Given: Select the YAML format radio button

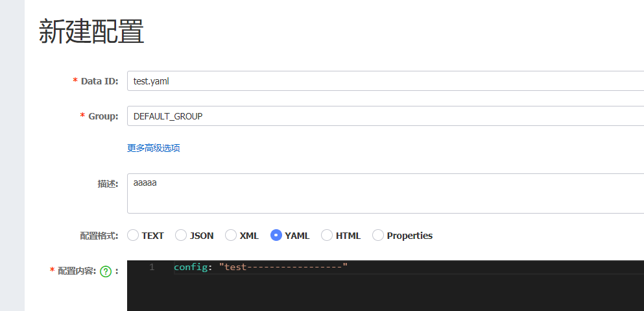Looking at the screenshot, I should point(276,235).
